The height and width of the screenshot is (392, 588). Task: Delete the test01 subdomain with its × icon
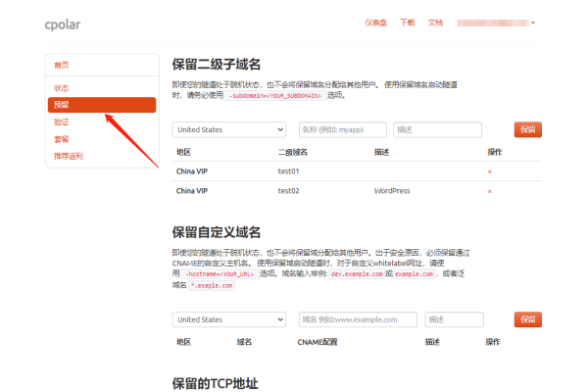click(490, 171)
